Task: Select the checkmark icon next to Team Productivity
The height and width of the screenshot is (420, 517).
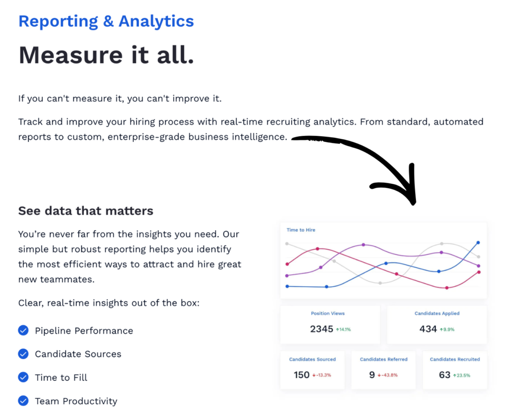Action: pyautogui.click(x=23, y=401)
